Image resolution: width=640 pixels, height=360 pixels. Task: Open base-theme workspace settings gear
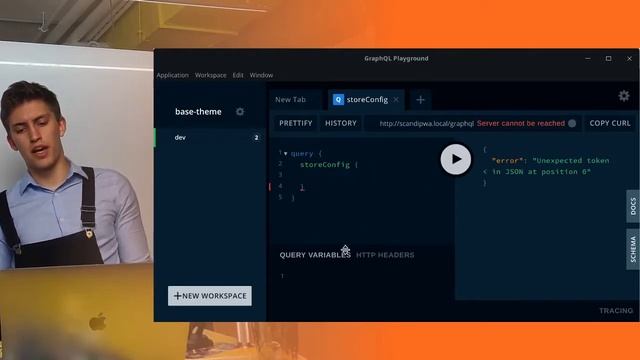pyautogui.click(x=240, y=111)
